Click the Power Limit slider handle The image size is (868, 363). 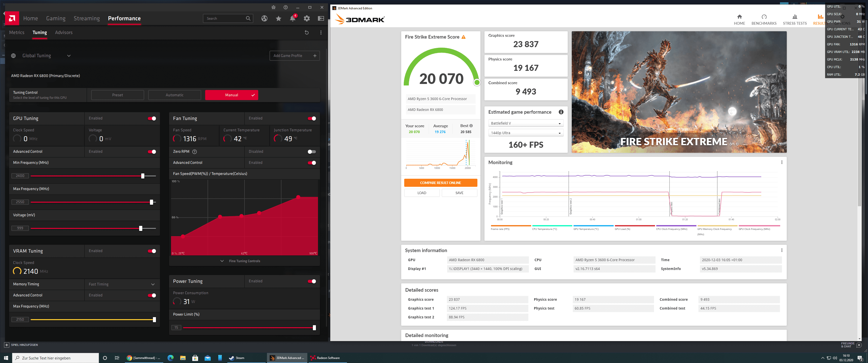coord(314,328)
